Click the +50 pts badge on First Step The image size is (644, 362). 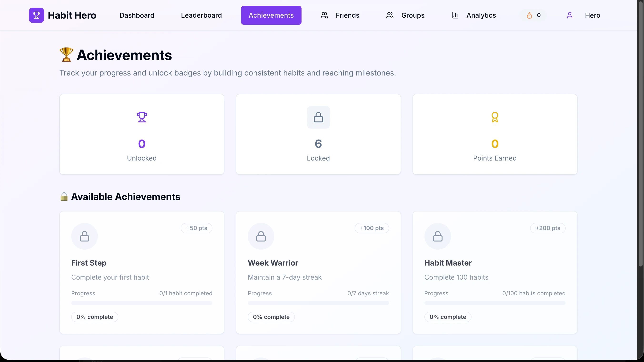coord(196,228)
